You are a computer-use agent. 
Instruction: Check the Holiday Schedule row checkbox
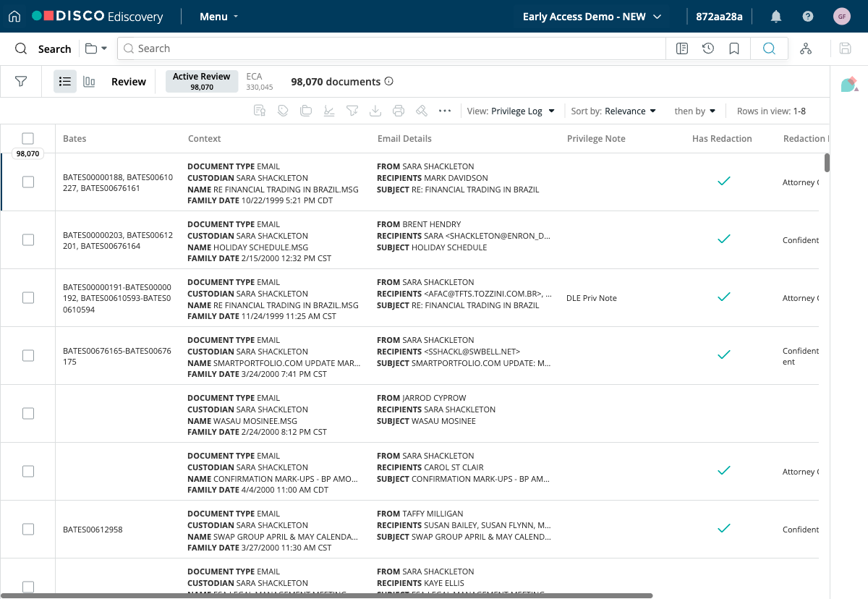pos(27,240)
